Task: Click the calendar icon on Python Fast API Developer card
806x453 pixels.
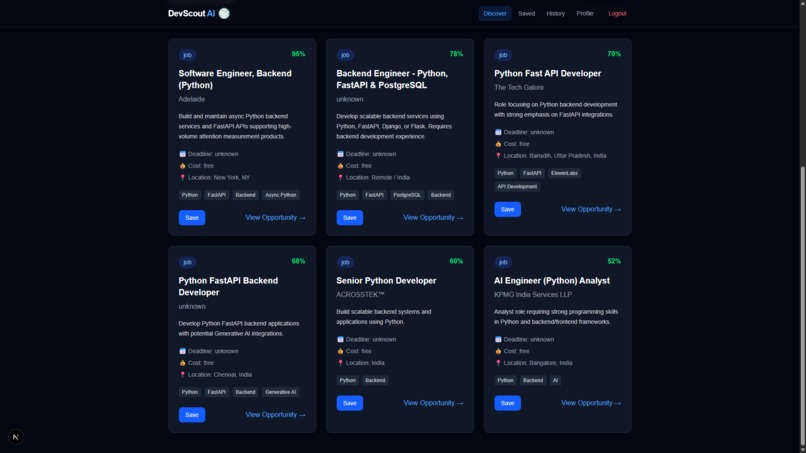Action: tap(498, 132)
